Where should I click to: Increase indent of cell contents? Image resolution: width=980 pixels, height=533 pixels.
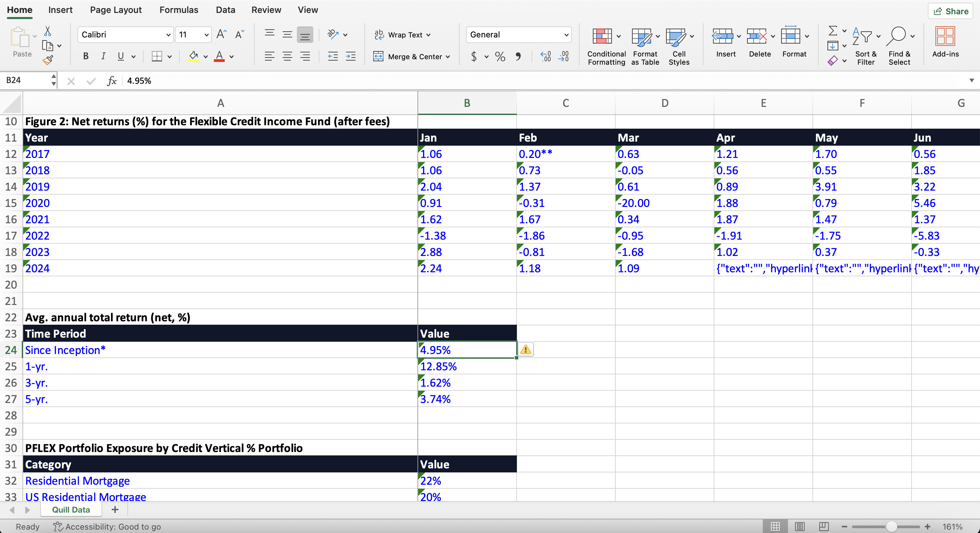[351, 56]
